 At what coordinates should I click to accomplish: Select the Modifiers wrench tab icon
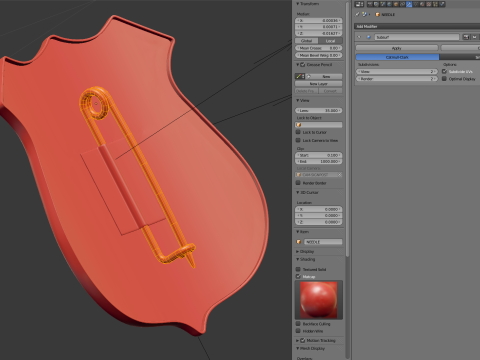tap(409, 4)
